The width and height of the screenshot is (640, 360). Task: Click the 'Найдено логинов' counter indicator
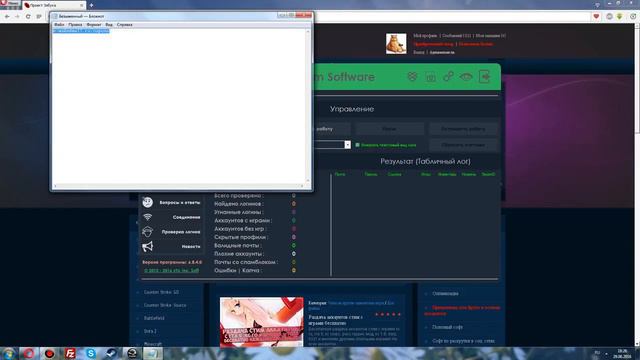click(x=293, y=204)
